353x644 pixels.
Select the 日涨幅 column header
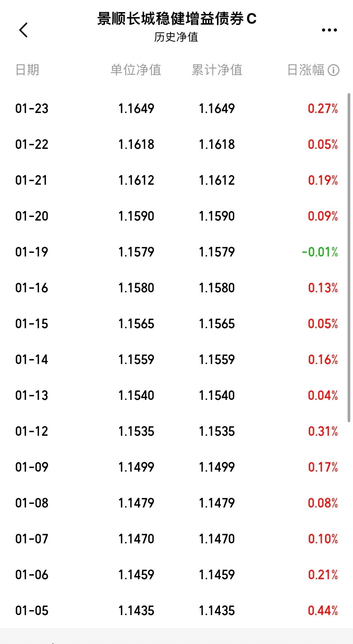306,70
